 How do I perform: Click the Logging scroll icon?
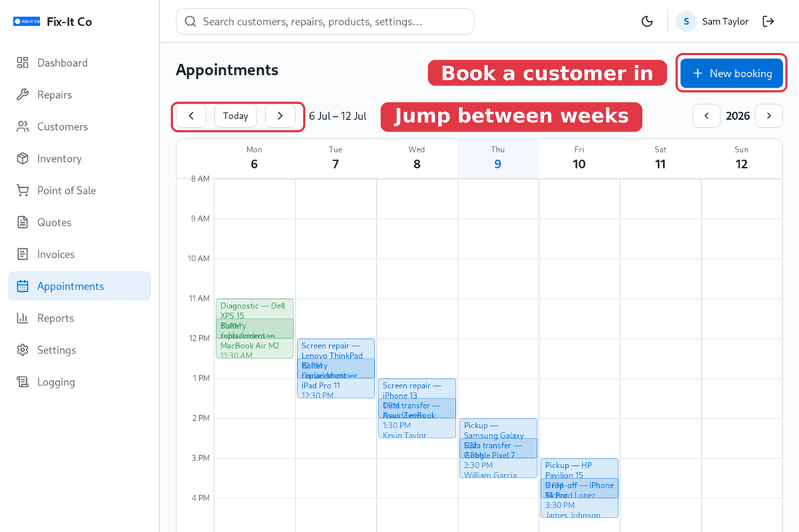click(23, 382)
